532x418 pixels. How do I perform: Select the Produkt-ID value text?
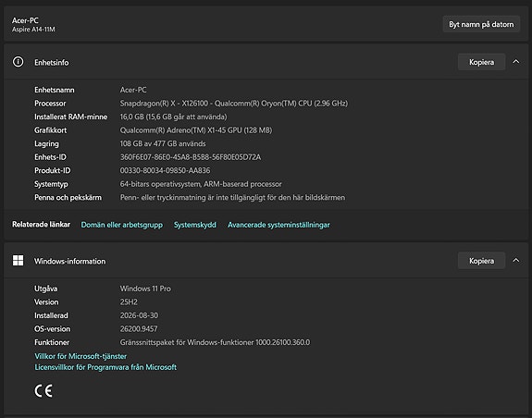point(166,170)
